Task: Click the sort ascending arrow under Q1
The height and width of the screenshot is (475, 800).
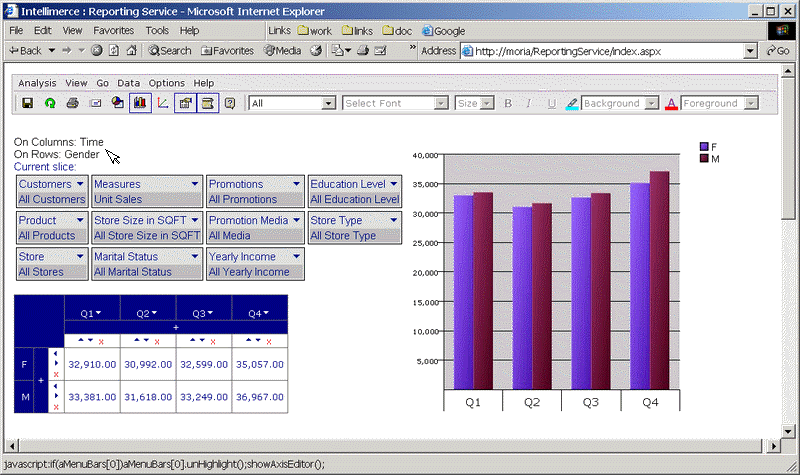Action: pos(81,340)
